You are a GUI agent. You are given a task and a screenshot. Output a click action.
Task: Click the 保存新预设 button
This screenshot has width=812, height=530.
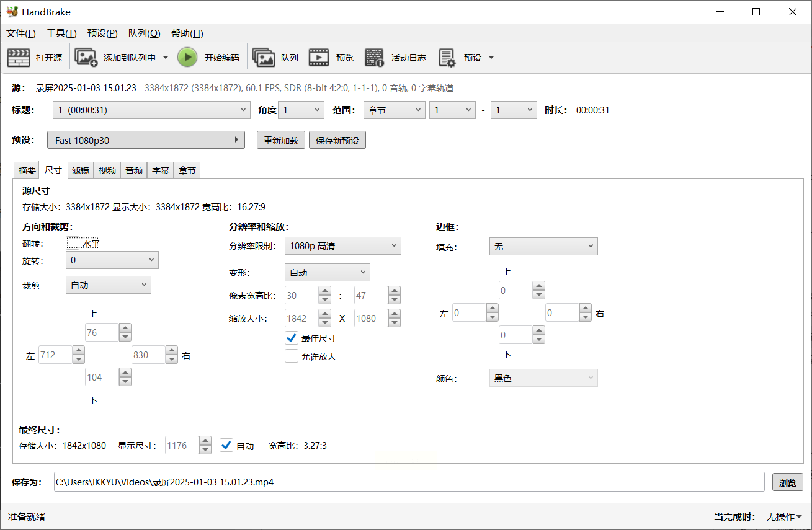[337, 140]
